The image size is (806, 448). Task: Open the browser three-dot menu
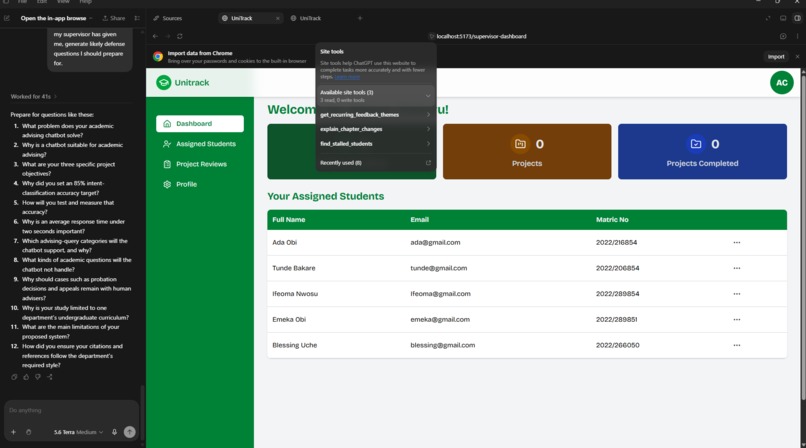797,36
